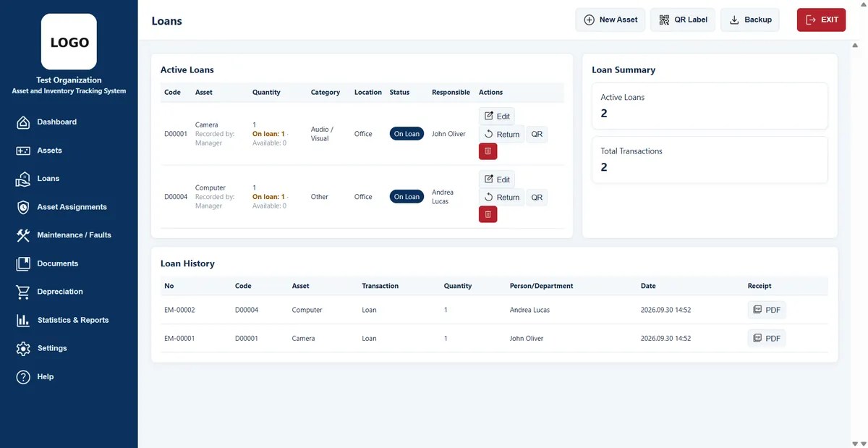
Task: Open PDF receipt for EM-00002
Action: click(x=767, y=310)
